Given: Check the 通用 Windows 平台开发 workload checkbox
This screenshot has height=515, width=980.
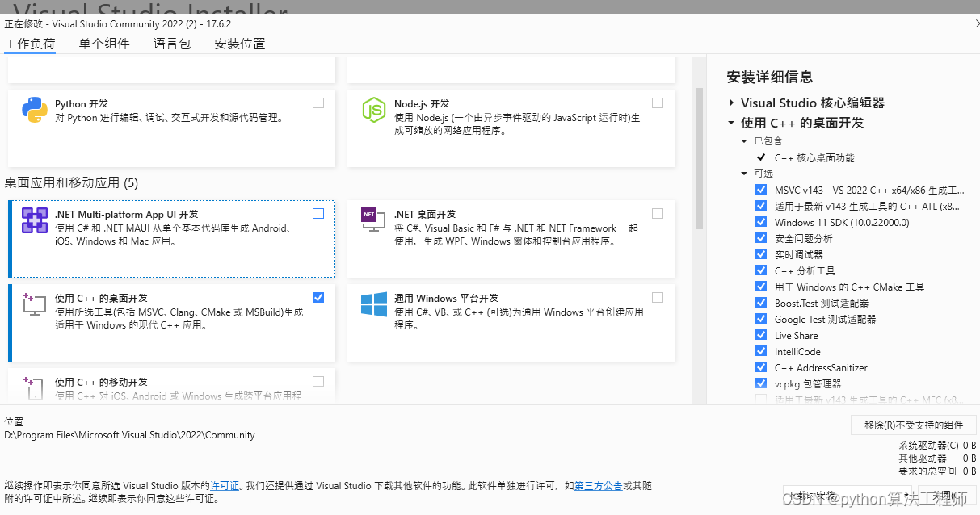Looking at the screenshot, I should click(658, 297).
